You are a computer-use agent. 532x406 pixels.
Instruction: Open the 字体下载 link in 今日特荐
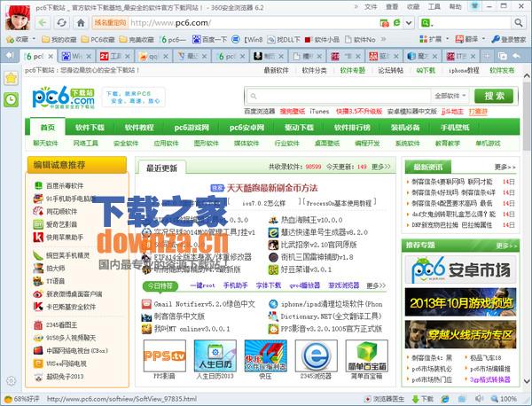(x=269, y=285)
